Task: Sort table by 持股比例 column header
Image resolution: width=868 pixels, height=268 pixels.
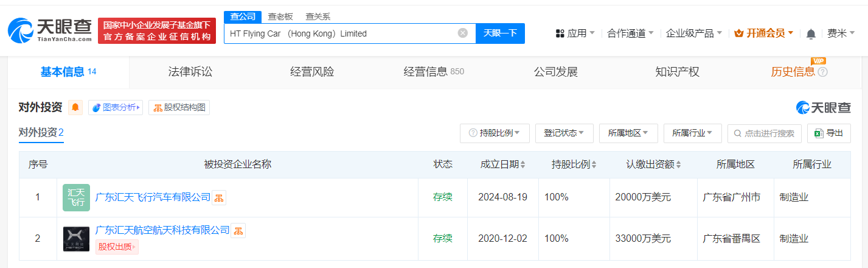Action: pos(574,164)
